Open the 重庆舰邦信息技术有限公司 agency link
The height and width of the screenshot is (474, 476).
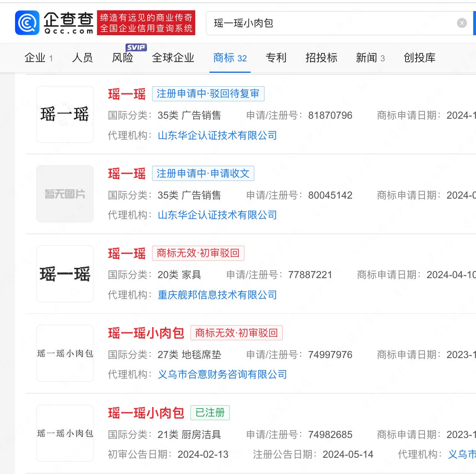[217, 295]
